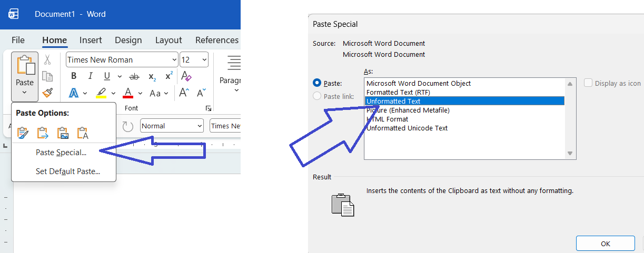Click the Redo circular arrow icon
The image size is (644, 253).
(128, 126)
